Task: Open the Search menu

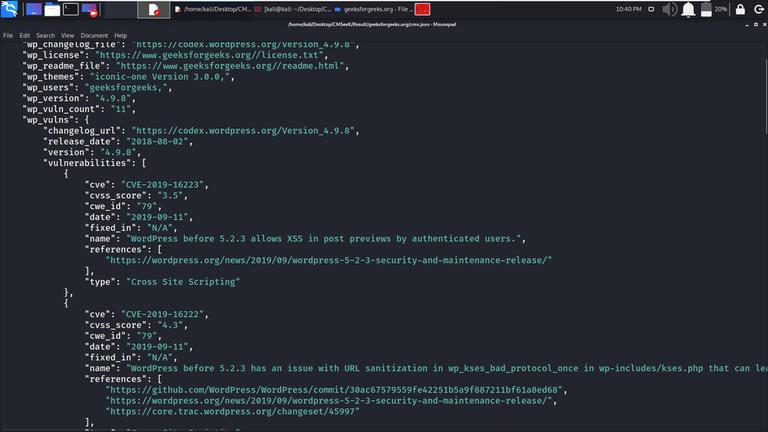Action: point(46,35)
